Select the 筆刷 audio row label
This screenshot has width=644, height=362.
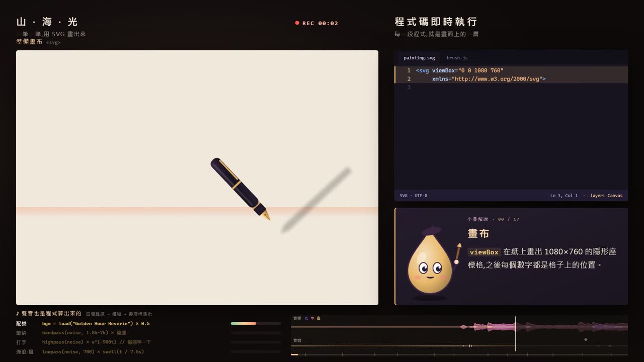21,333
